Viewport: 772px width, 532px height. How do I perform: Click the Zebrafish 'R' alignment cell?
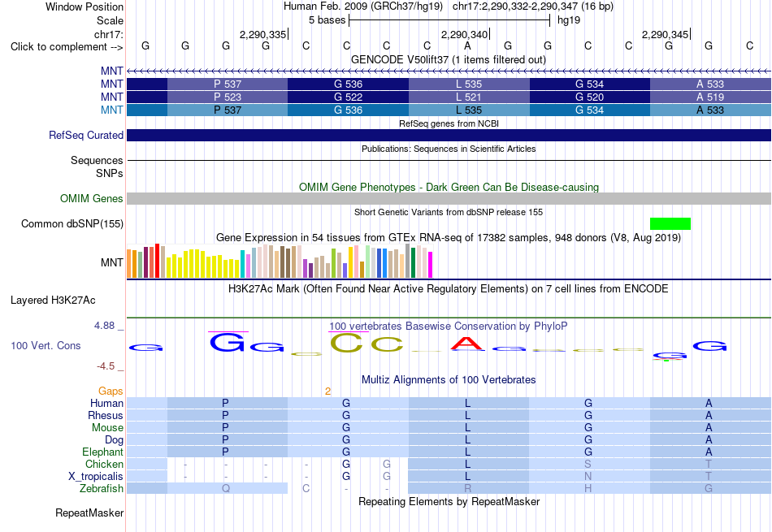pos(468,489)
